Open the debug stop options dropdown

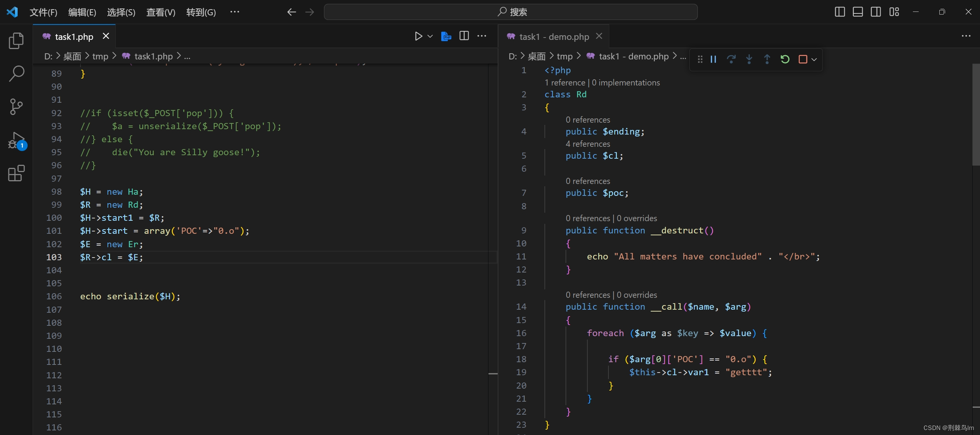click(814, 60)
